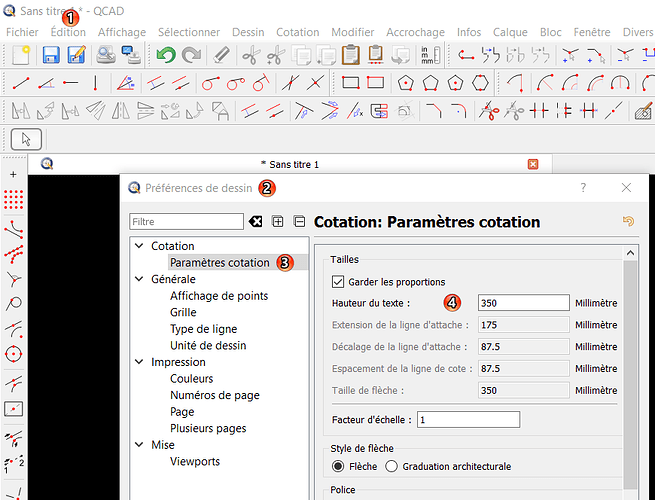Viewport: 655px width, 500px height.
Task: Select the circle center snap icon
Action: [13, 354]
